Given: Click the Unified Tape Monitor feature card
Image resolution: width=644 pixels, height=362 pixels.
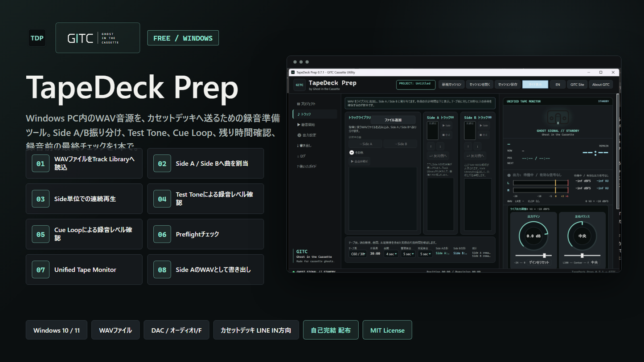Looking at the screenshot, I should pos(84,269).
